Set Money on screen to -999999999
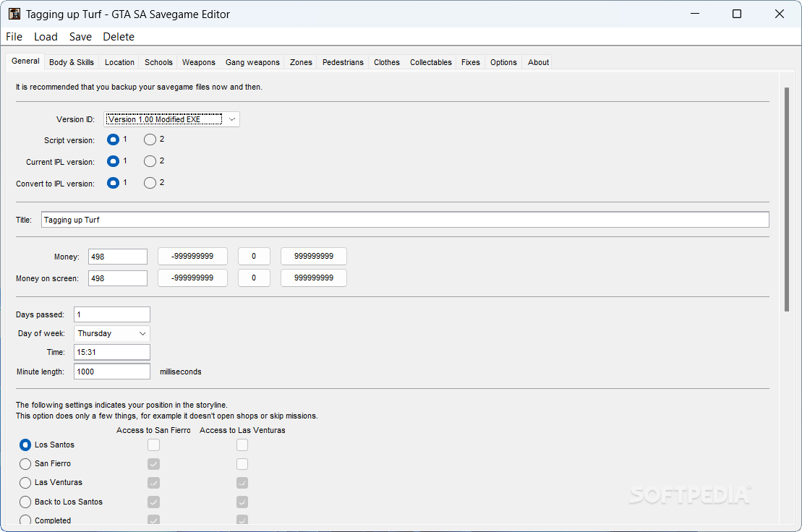The width and height of the screenshot is (802, 532). coord(192,278)
